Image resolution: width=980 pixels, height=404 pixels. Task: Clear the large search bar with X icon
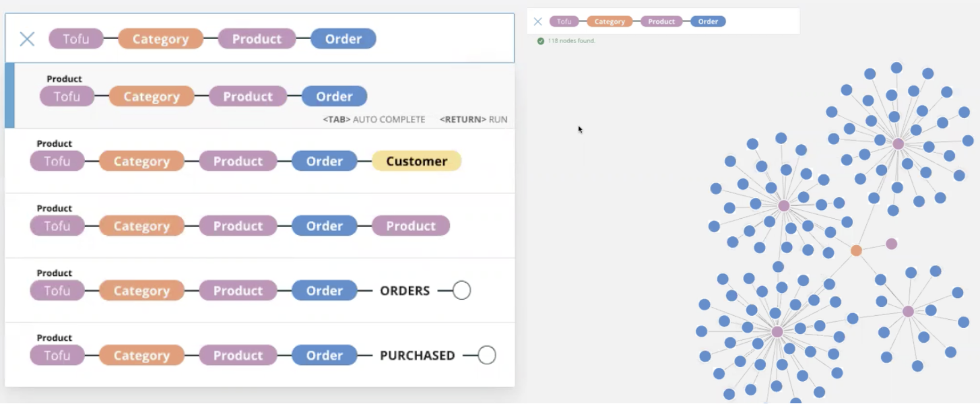(27, 39)
